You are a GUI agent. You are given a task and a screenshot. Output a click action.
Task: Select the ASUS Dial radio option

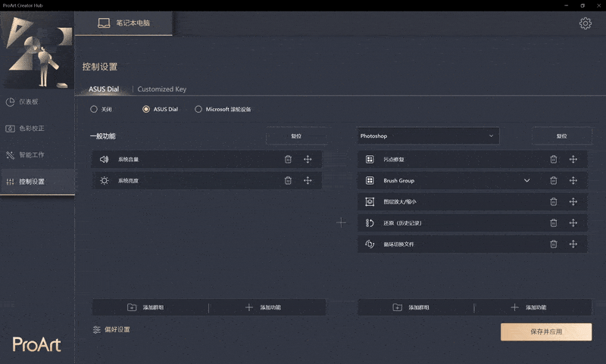pos(146,109)
